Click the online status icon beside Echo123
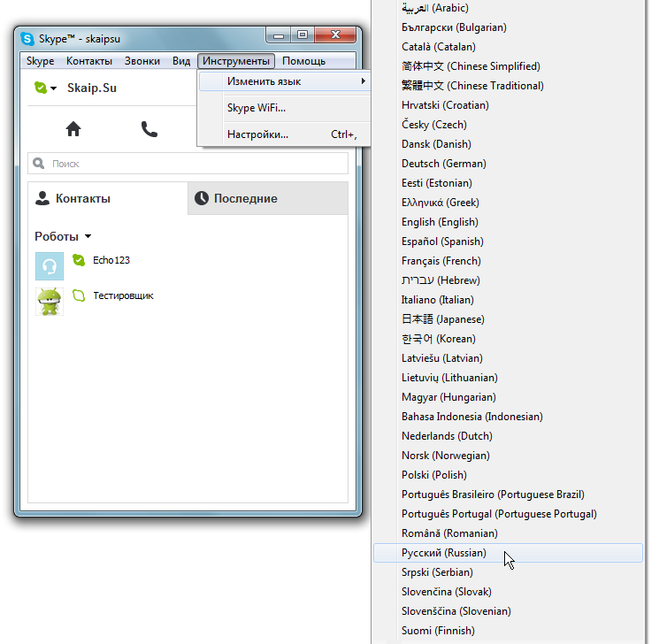Viewport: 659px width, 644px height. pos(78,261)
